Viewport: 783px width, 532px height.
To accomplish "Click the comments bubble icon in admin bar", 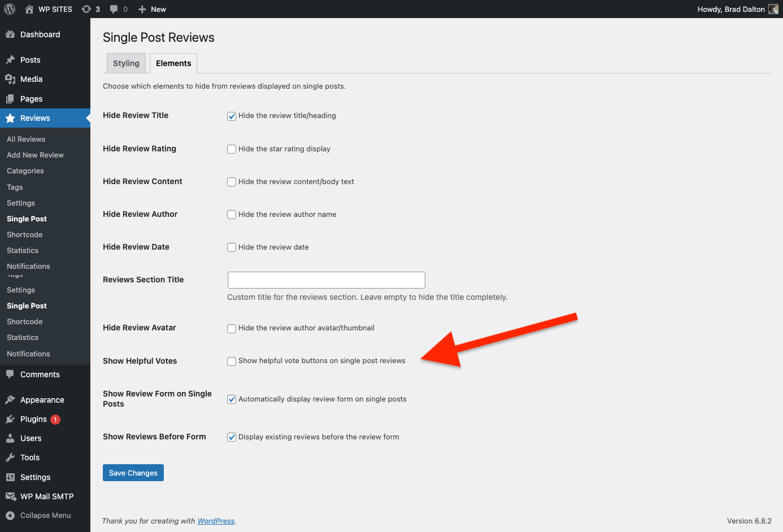I will [x=114, y=9].
